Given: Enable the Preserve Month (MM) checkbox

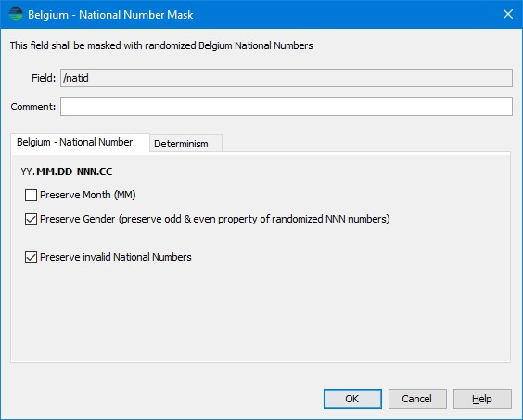Looking at the screenshot, I should 31,195.
